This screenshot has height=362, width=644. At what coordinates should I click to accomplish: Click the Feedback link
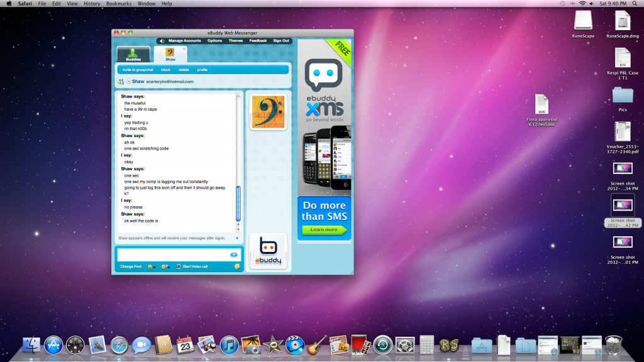tap(258, 41)
